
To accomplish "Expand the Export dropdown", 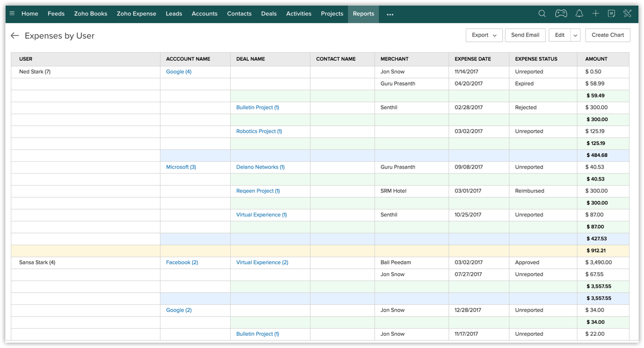I will tap(484, 35).
